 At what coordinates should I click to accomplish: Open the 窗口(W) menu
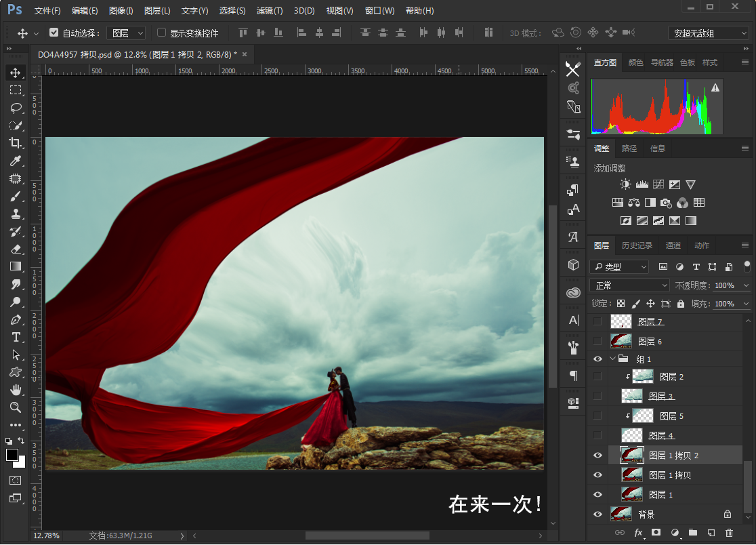[379, 11]
